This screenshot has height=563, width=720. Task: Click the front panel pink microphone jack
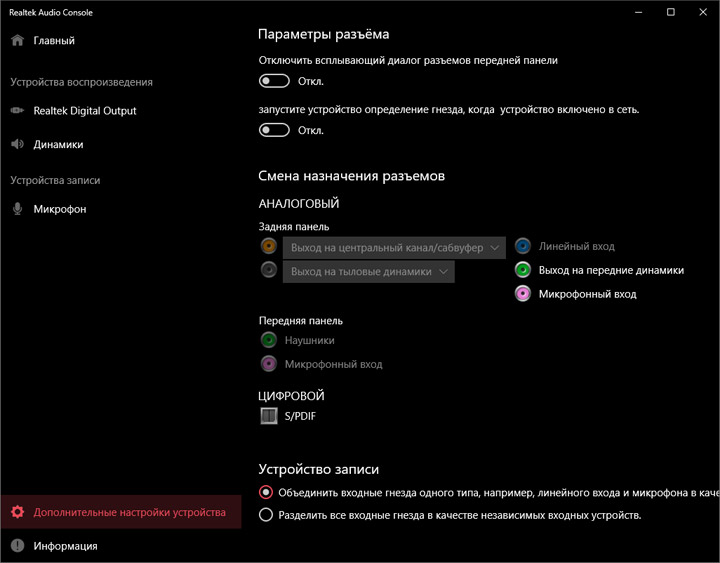click(268, 364)
